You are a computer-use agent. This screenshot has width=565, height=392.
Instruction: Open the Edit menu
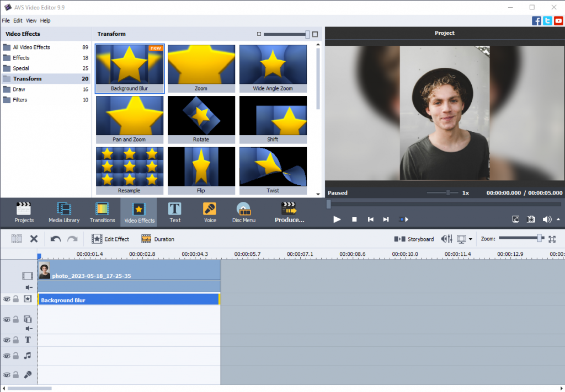[18, 20]
